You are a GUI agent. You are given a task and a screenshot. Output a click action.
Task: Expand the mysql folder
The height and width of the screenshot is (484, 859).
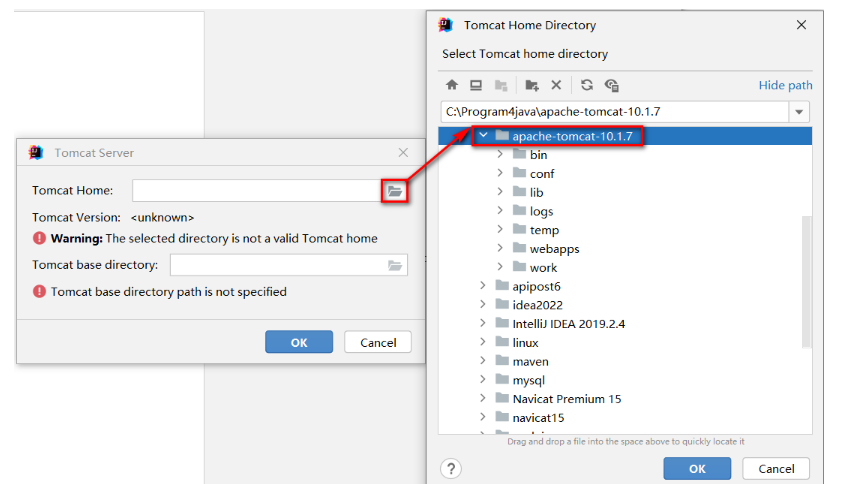483,379
